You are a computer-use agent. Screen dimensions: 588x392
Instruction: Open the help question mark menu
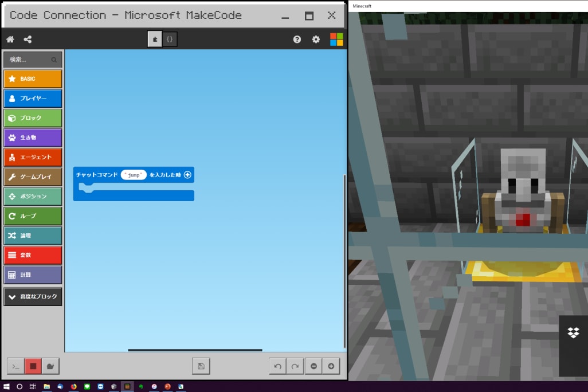297,40
